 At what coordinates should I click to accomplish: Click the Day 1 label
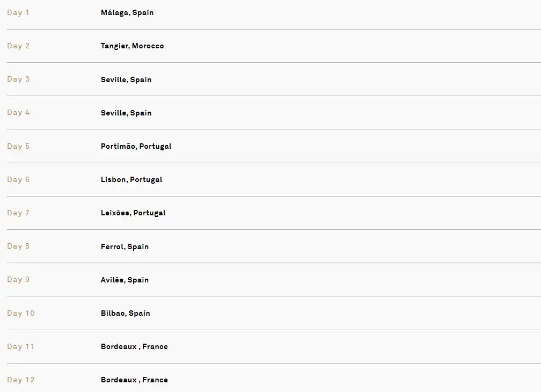pyautogui.click(x=18, y=12)
